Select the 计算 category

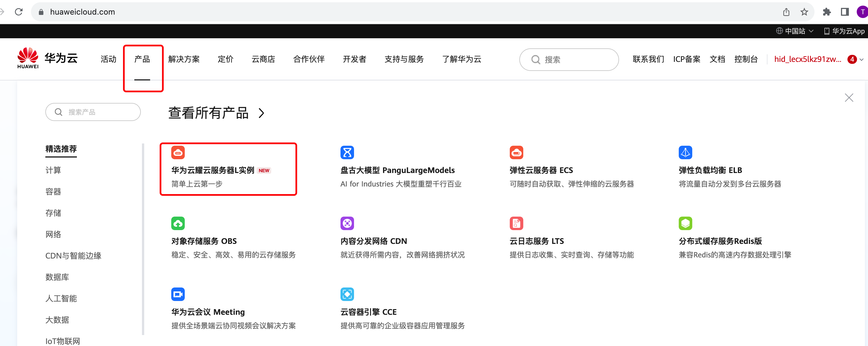[x=53, y=170]
